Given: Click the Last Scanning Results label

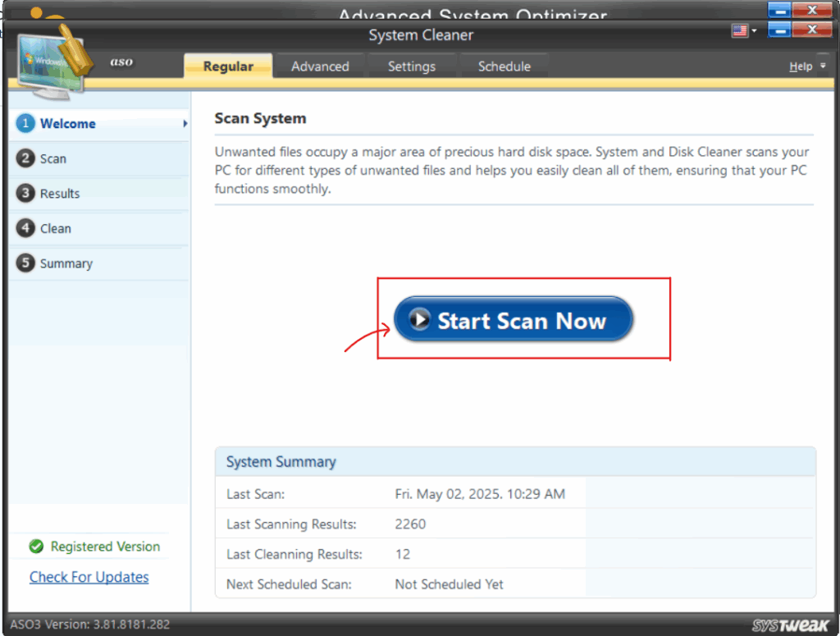Looking at the screenshot, I should 291,524.
